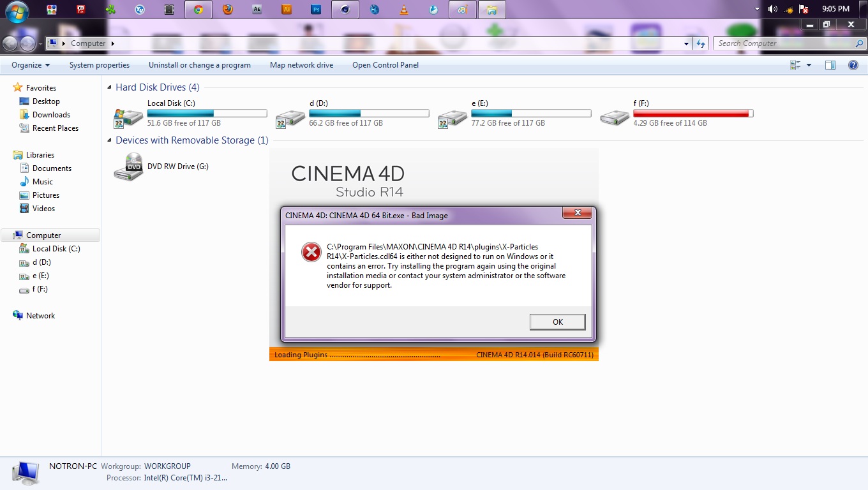Open Adobe Illustrator taskbar icon

click(287, 10)
